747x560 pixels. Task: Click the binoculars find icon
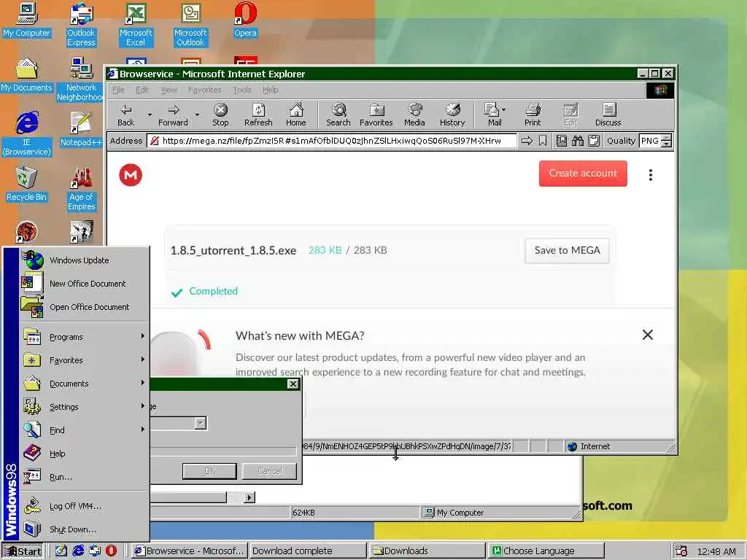(578, 141)
